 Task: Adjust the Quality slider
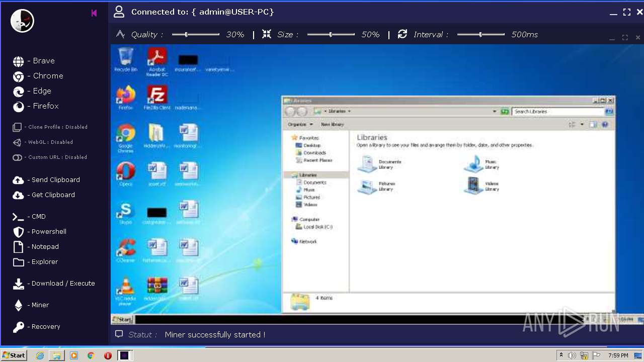point(196,34)
